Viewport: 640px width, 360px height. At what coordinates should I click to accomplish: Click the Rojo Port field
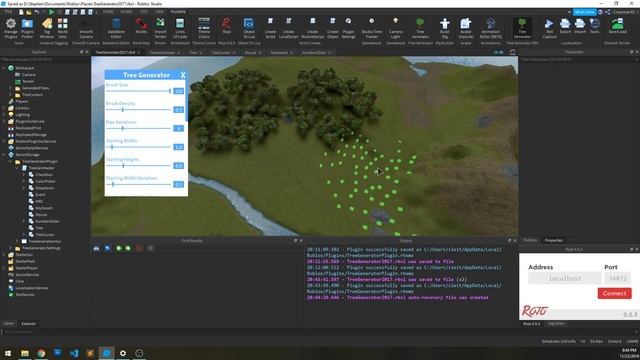pyautogui.click(x=618, y=278)
